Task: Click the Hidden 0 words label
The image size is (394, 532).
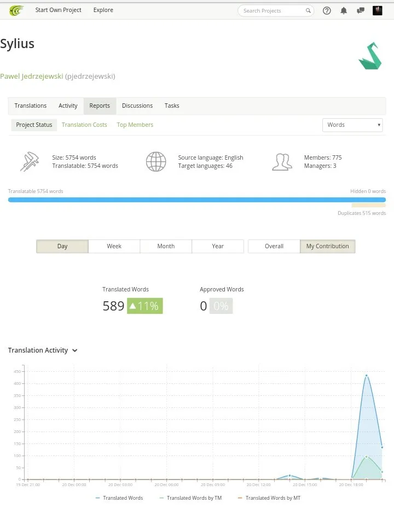Action: coord(368,191)
